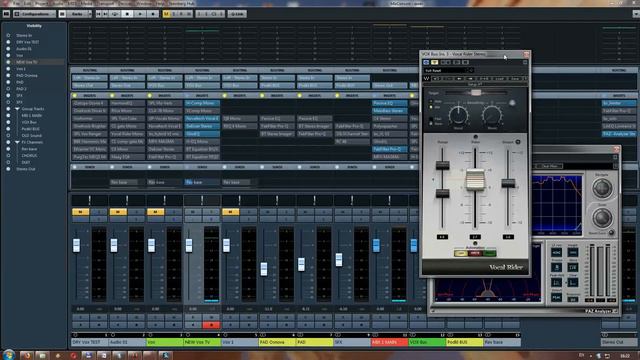The width and height of the screenshot is (640, 360).
Task: Open input routing of DRY Vox TEST channel
Action: 89,78
